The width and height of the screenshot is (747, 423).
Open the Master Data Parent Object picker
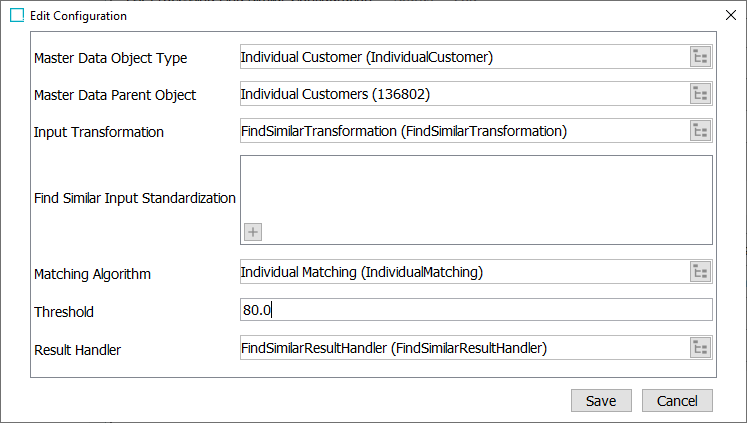coord(699,94)
